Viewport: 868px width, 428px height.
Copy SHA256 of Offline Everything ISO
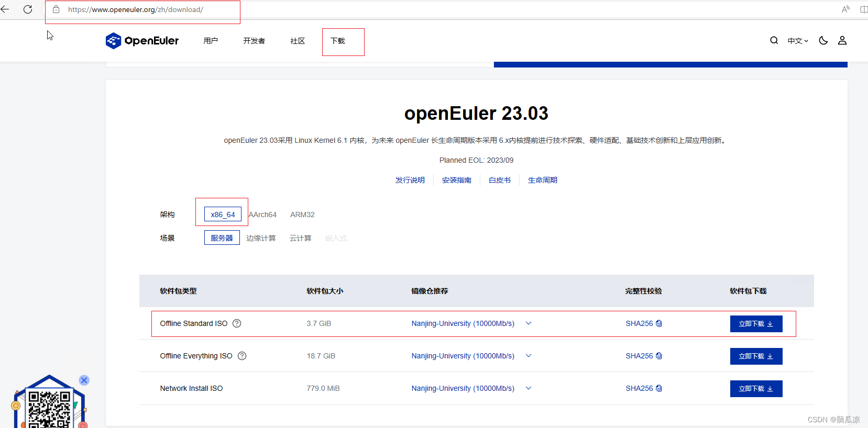point(659,356)
